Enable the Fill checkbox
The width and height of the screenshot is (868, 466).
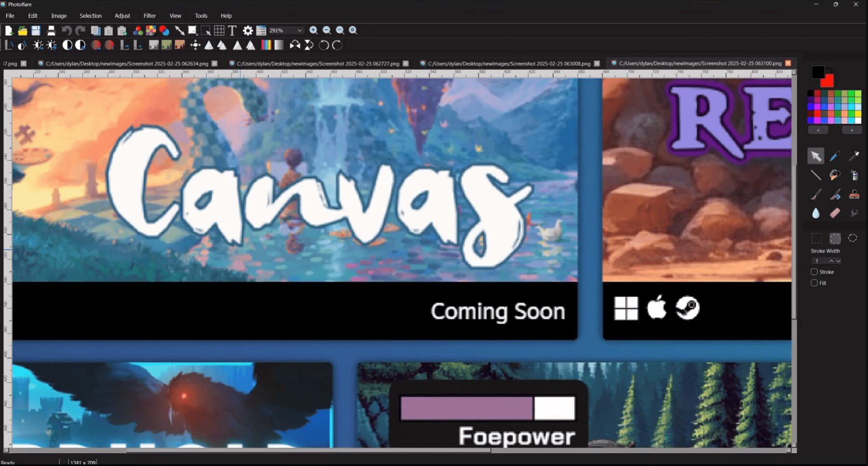pos(814,283)
